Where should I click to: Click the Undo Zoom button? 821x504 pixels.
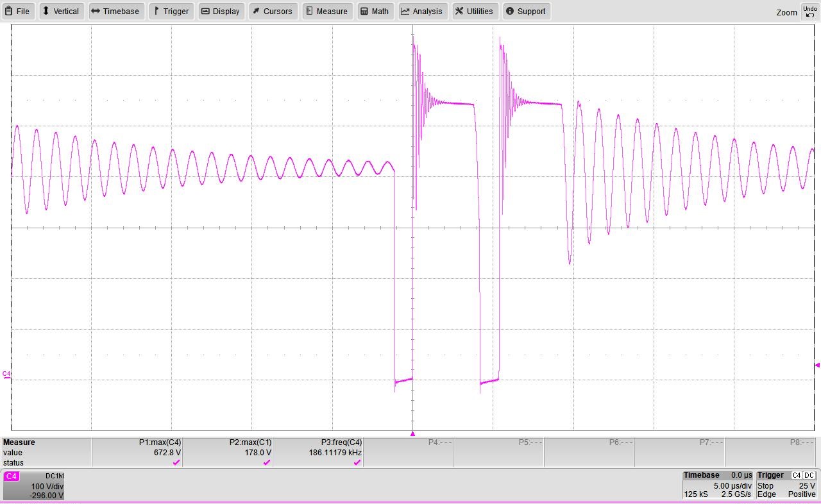click(x=809, y=11)
